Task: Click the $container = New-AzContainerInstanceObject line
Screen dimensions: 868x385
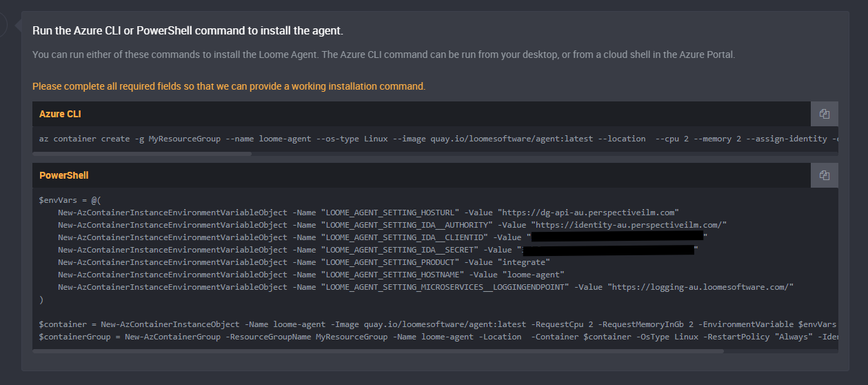Action: (x=438, y=324)
